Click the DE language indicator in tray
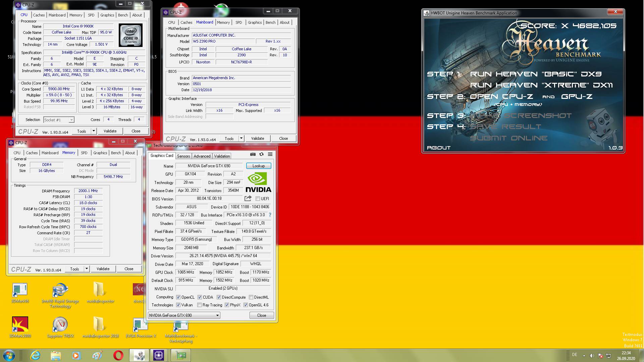Viewport: 644px width, 362px height. point(575,355)
